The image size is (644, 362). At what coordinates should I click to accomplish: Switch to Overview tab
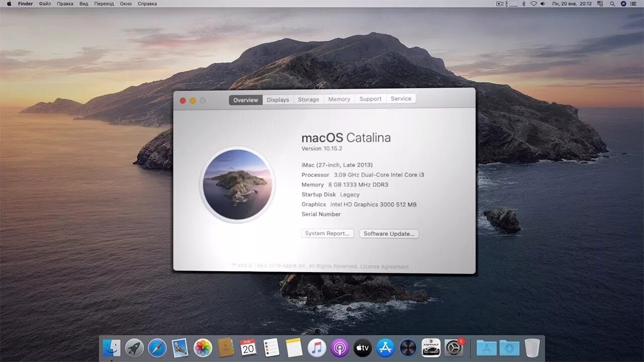click(246, 100)
